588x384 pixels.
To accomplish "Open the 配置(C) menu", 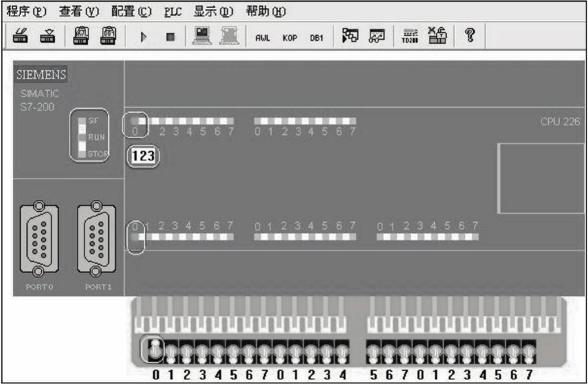I will [x=131, y=11].
